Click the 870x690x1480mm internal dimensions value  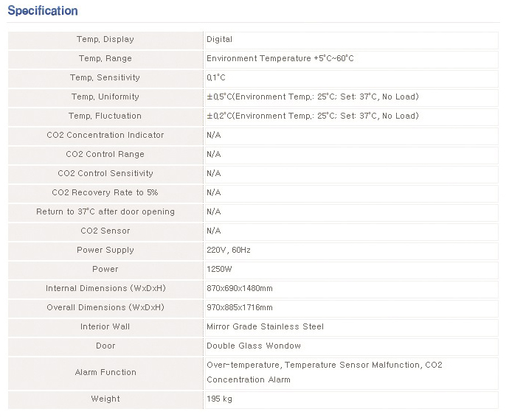tap(240, 289)
